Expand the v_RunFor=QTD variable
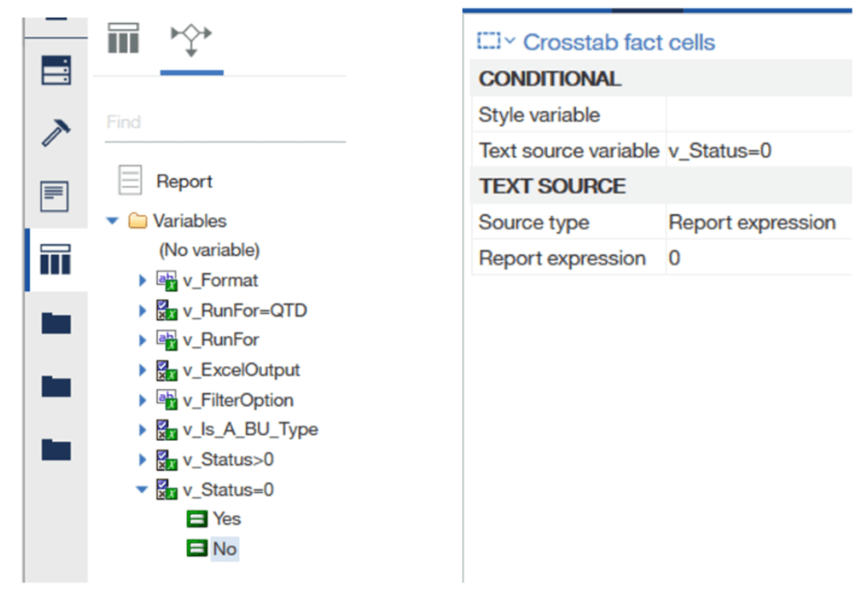The width and height of the screenshot is (868, 605). [x=142, y=310]
